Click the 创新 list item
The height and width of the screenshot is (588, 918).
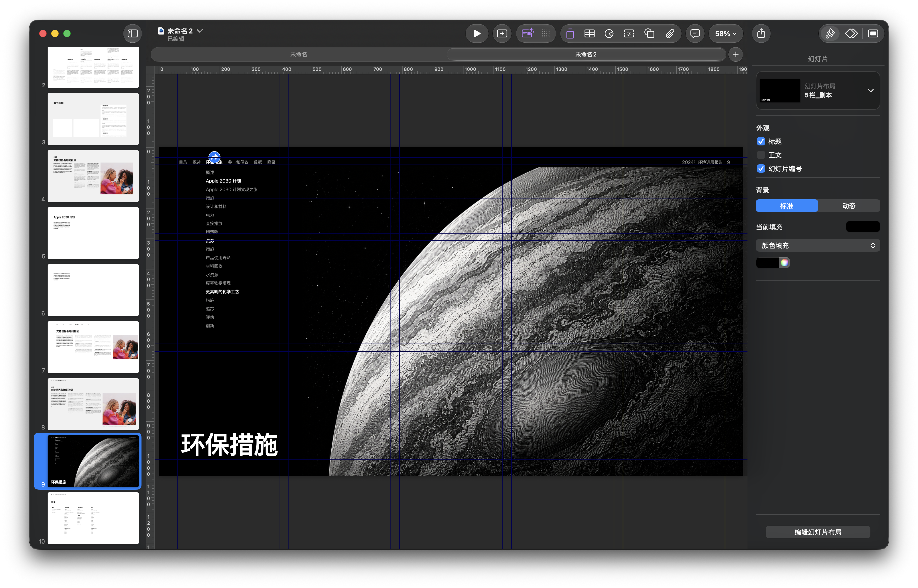210,326
